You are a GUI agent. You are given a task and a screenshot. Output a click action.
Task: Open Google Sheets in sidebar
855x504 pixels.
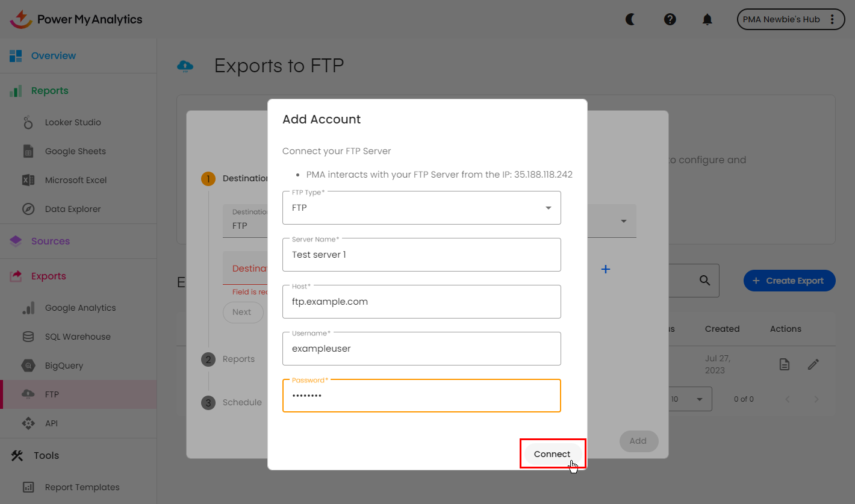pos(75,151)
